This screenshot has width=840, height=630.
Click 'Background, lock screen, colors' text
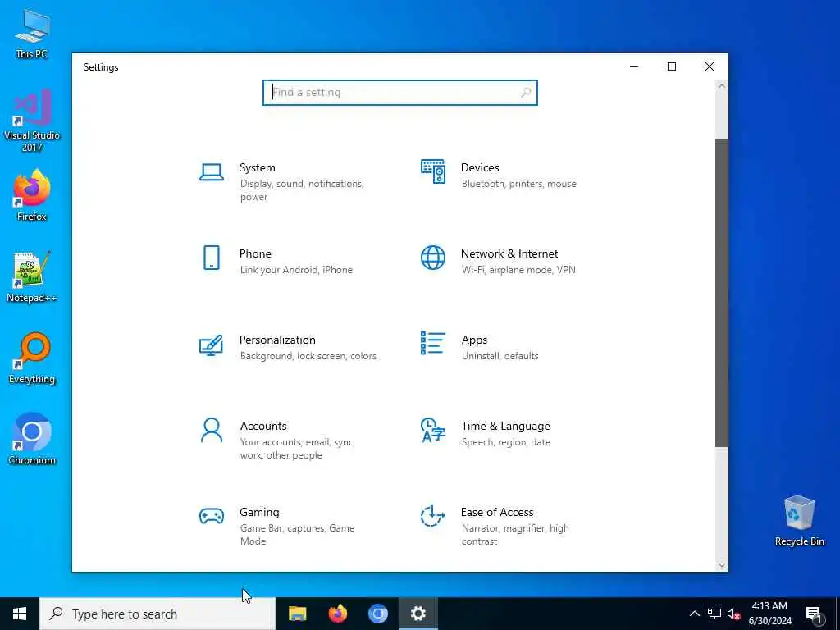point(308,356)
